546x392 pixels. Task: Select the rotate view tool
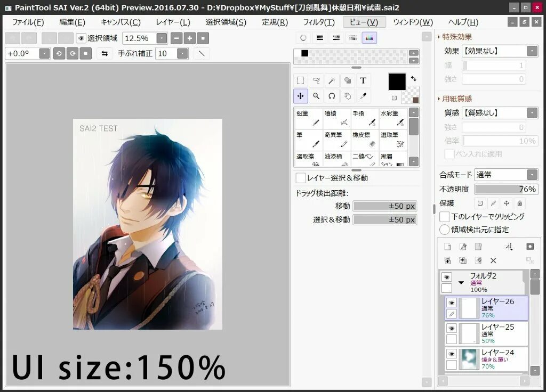click(332, 96)
